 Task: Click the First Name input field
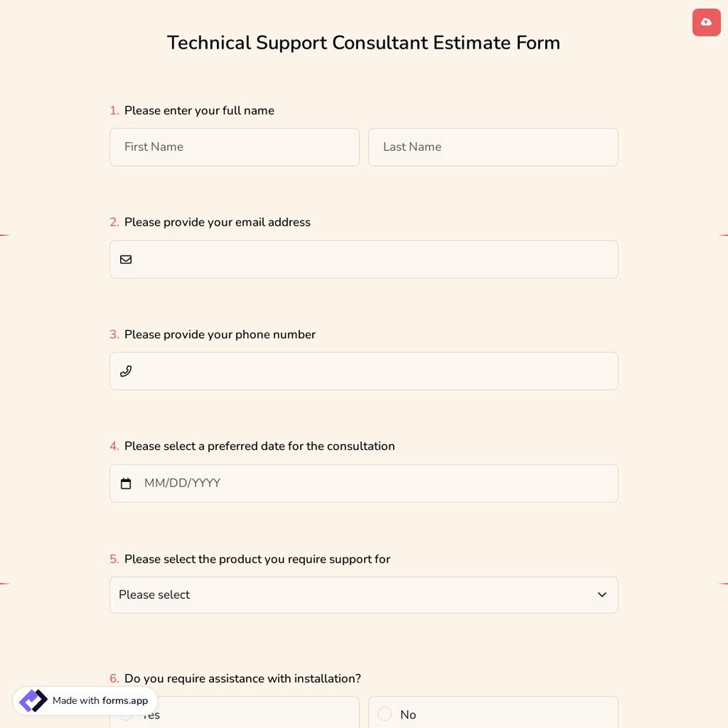click(234, 147)
